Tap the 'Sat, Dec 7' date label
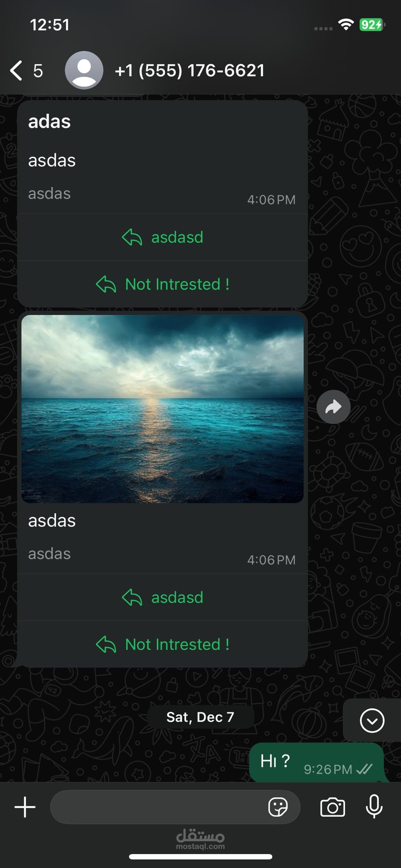The image size is (401, 868). [200, 717]
